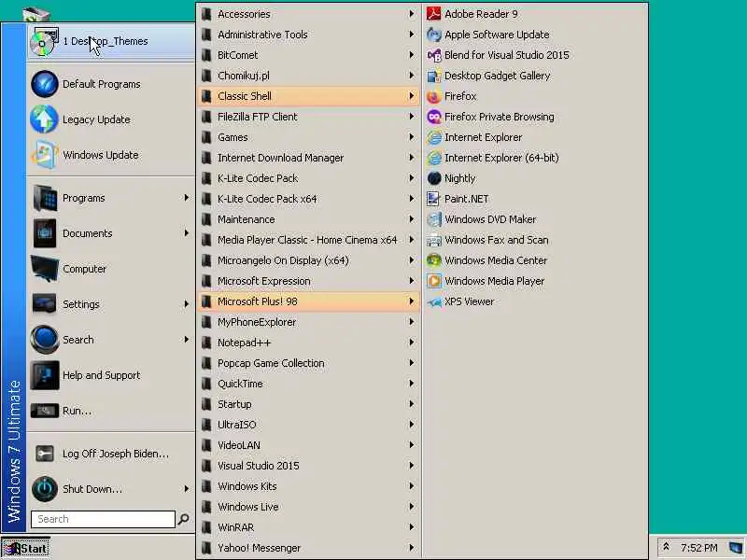Open the Microangelo On Display (x64) folder
Image resolution: width=747 pixels, height=560 pixels.
coord(308,260)
